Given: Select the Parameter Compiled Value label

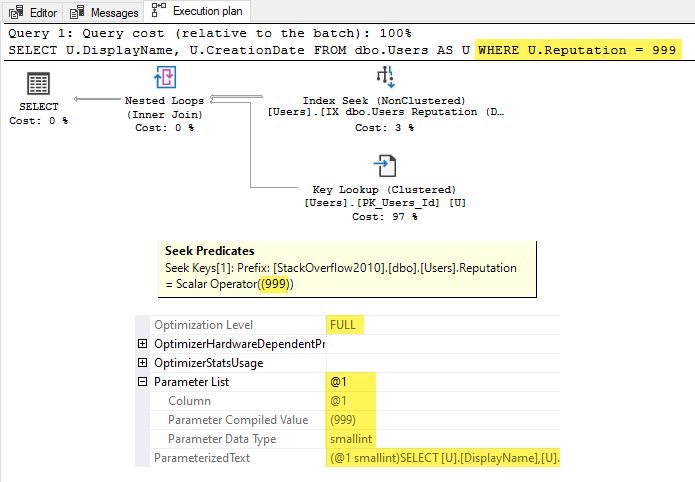Looking at the screenshot, I should (x=238, y=420).
